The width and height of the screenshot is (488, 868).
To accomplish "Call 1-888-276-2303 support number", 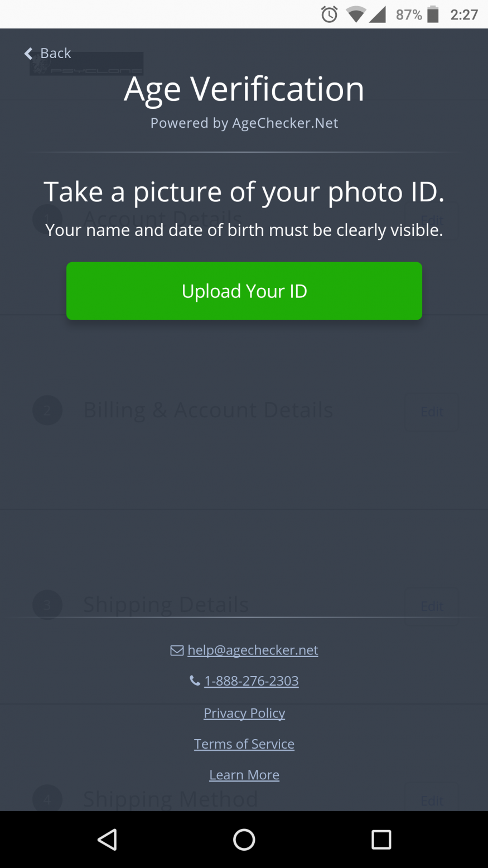I will (x=252, y=681).
